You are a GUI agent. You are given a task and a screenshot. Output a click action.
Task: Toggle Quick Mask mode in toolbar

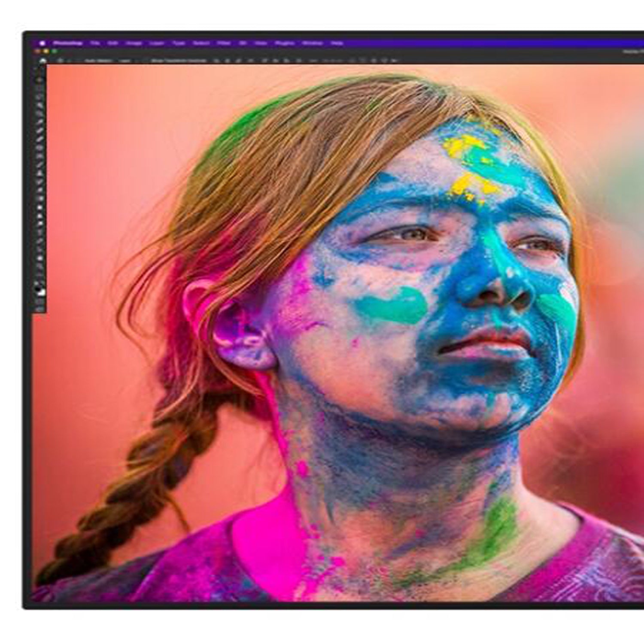[x=40, y=301]
